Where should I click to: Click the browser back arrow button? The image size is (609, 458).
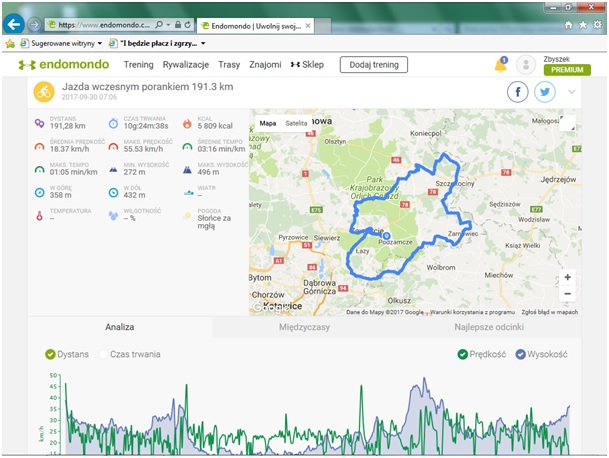coord(14,25)
